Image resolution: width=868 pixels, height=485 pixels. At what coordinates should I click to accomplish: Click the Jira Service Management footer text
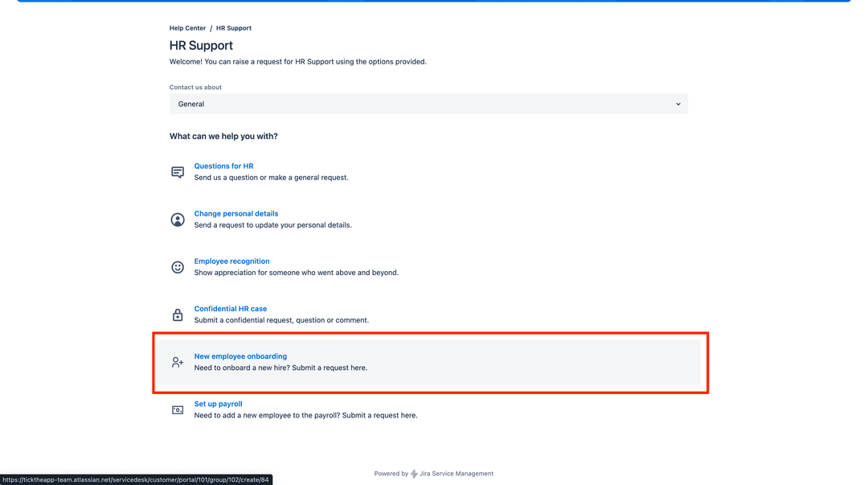456,474
